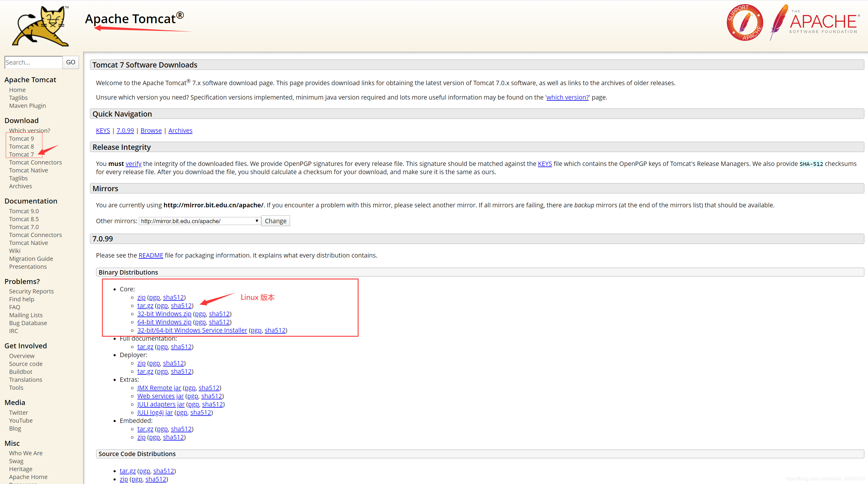Open YouTube media link
This screenshot has height=484, width=868.
(21, 421)
